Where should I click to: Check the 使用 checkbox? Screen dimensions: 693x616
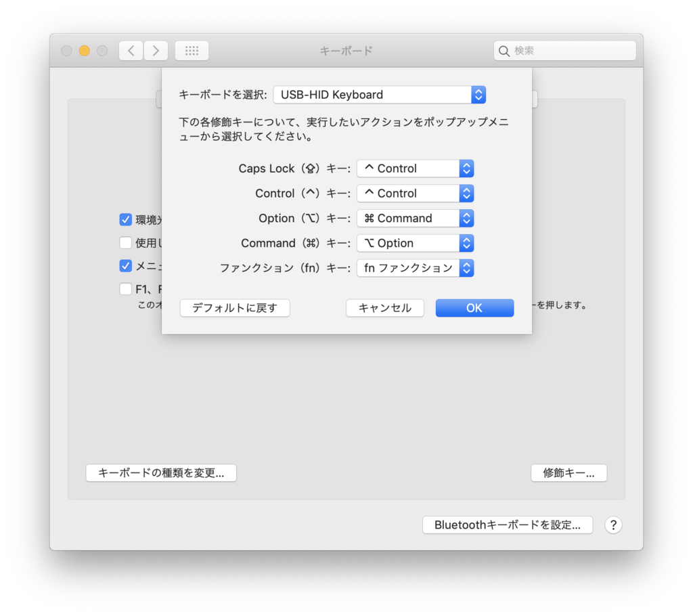click(x=125, y=242)
